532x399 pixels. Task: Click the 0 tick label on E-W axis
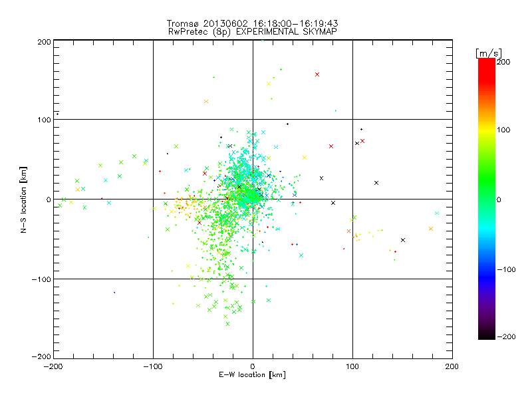pyautogui.click(x=253, y=367)
